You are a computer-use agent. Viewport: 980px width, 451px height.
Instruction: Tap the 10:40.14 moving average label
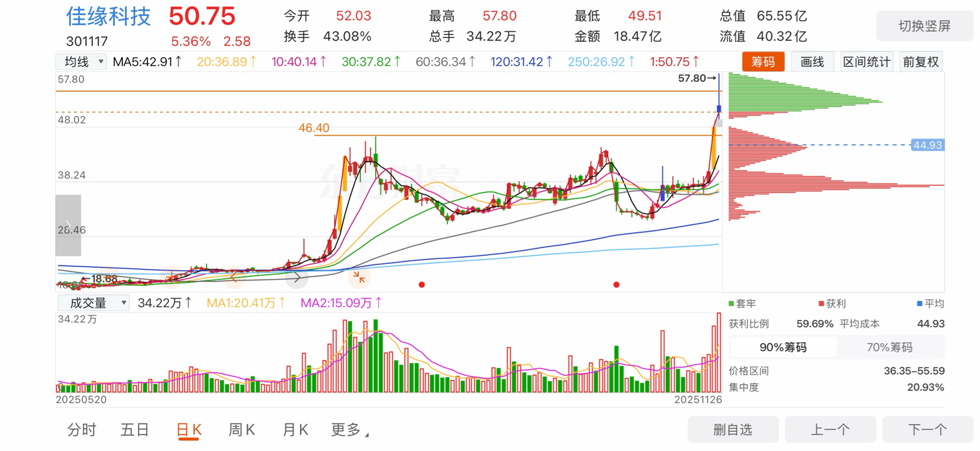(299, 62)
